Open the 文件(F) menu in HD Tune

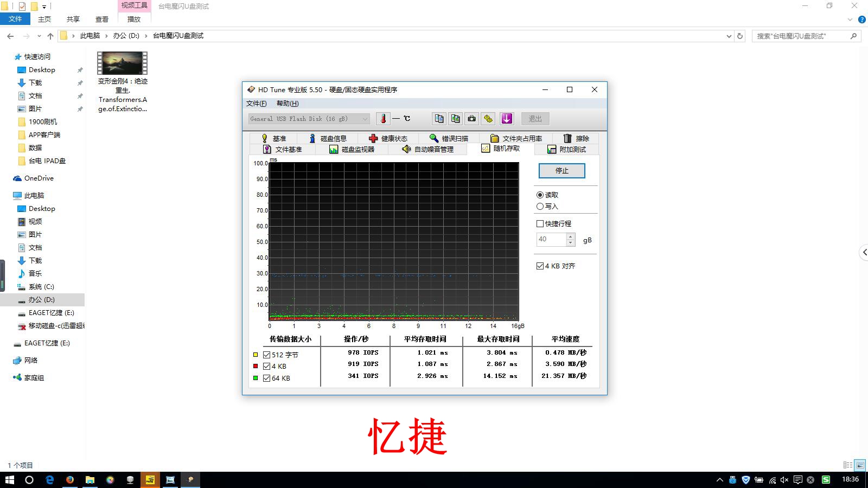(257, 104)
